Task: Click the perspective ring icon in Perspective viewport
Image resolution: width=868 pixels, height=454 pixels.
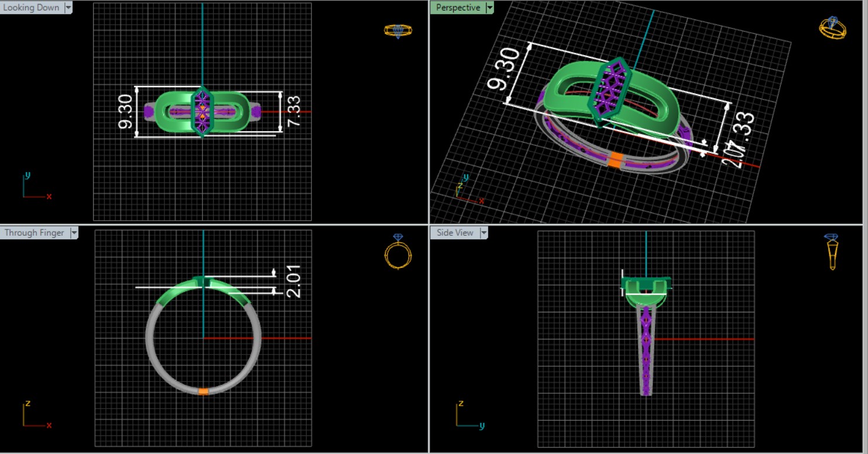Action: pyautogui.click(x=832, y=28)
